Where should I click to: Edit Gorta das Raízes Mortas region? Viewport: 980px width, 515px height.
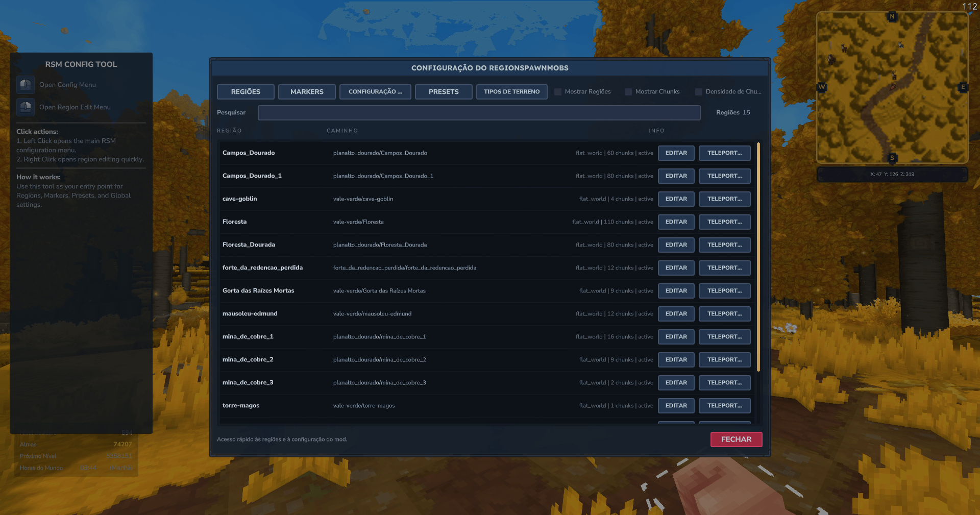[676, 291]
